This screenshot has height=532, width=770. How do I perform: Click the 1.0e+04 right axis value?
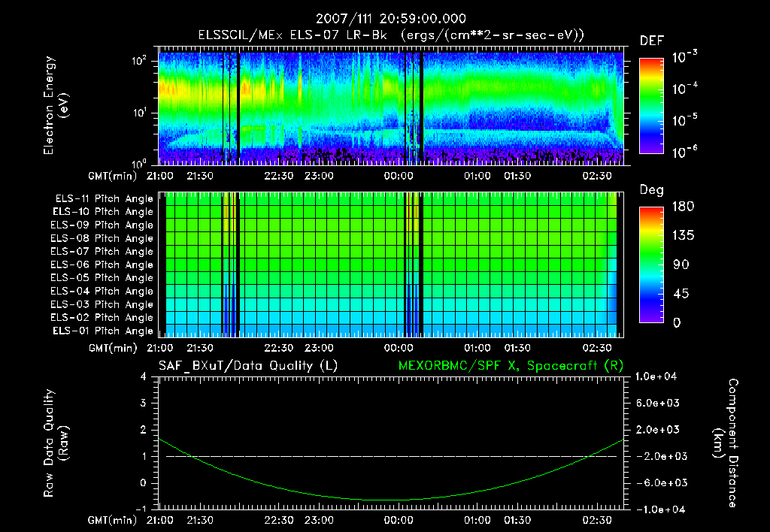(656, 376)
